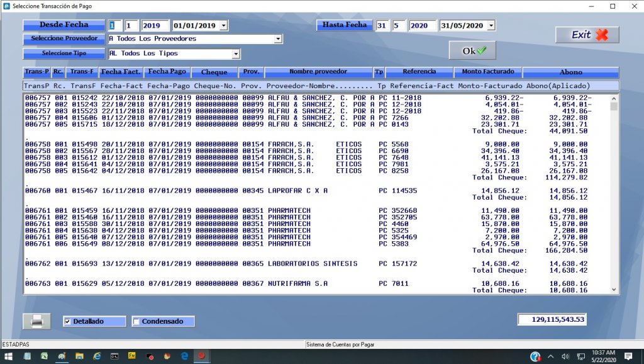Click the Nombre proveedor column header
This screenshot has width=644, height=364.
click(x=318, y=72)
